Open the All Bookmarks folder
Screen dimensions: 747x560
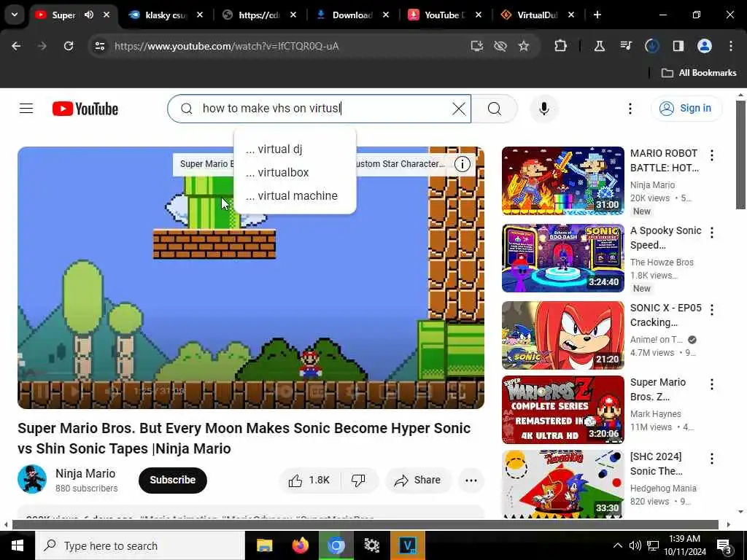coord(699,73)
